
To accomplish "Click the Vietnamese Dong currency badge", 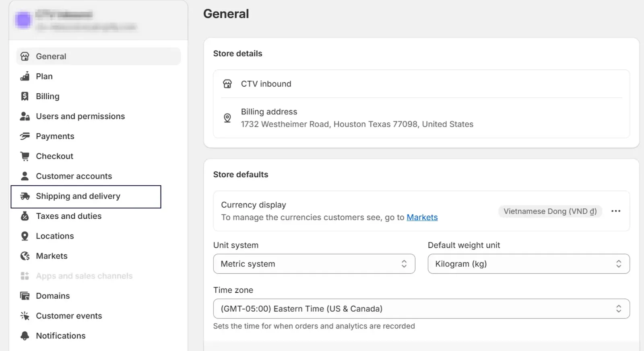I will click(550, 211).
